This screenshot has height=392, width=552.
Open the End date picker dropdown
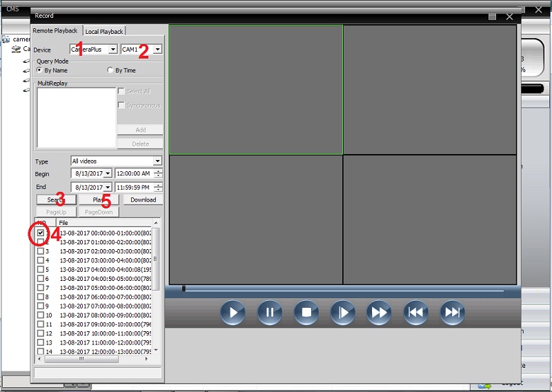(108, 187)
